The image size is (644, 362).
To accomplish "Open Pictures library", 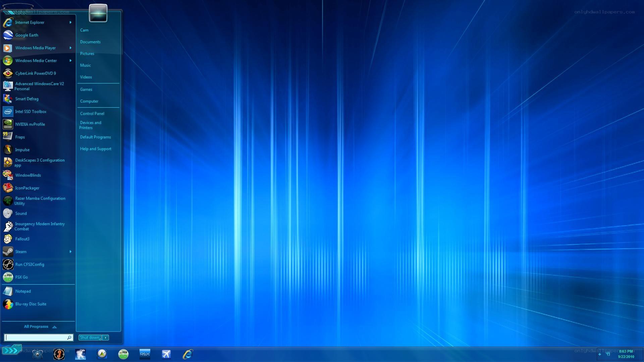I will click(87, 54).
